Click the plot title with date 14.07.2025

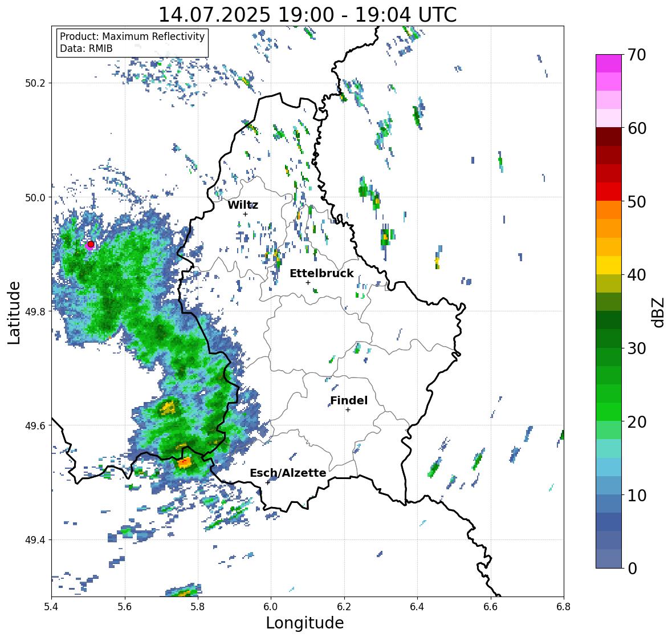(307, 15)
